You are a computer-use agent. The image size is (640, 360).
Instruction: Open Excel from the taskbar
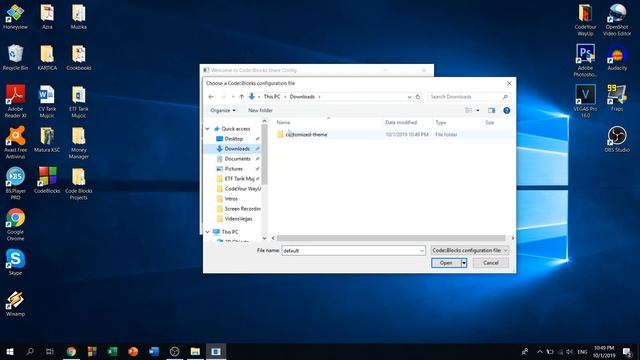click(112, 351)
